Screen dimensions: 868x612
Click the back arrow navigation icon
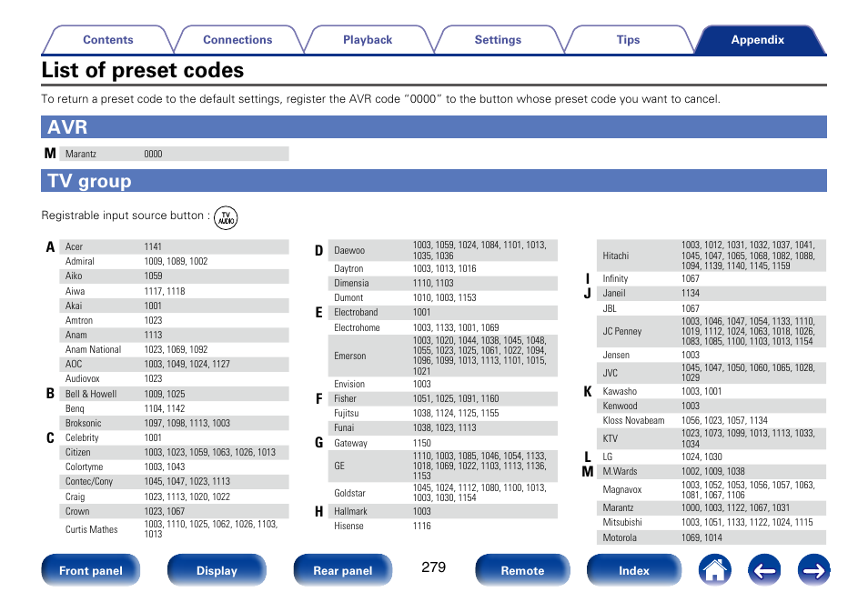pyautogui.click(x=764, y=570)
